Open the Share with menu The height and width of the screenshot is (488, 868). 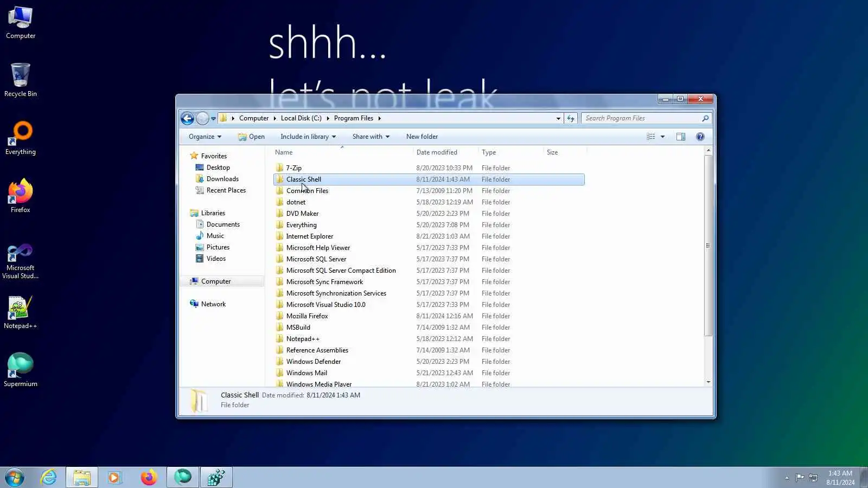pyautogui.click(x=371, y=137)
